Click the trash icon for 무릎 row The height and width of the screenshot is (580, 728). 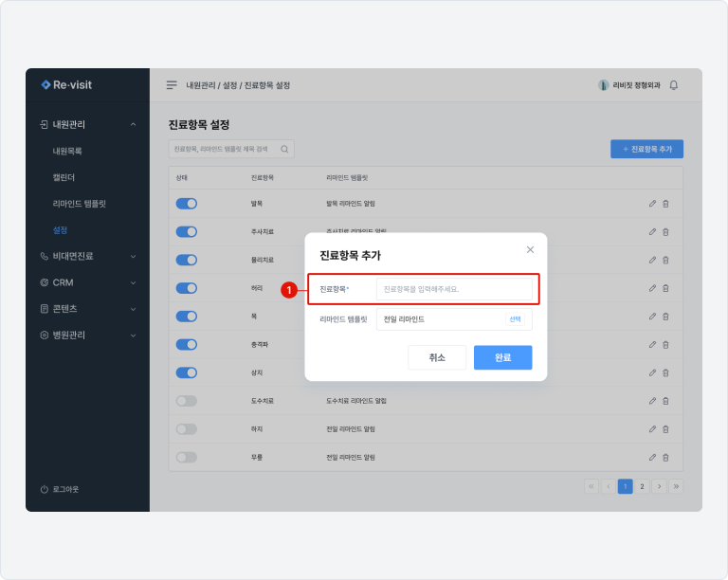(665, 458)
